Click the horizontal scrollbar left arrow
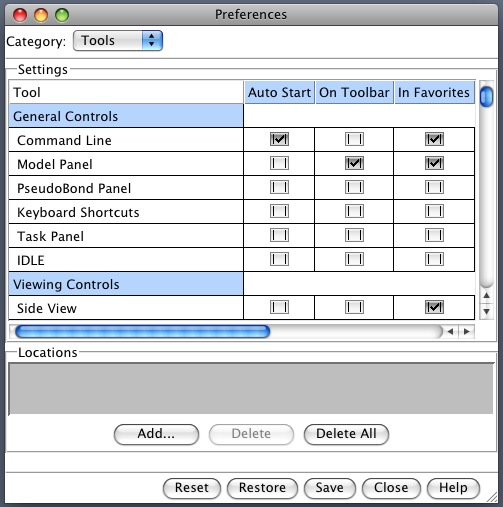 tap(450, 331)
